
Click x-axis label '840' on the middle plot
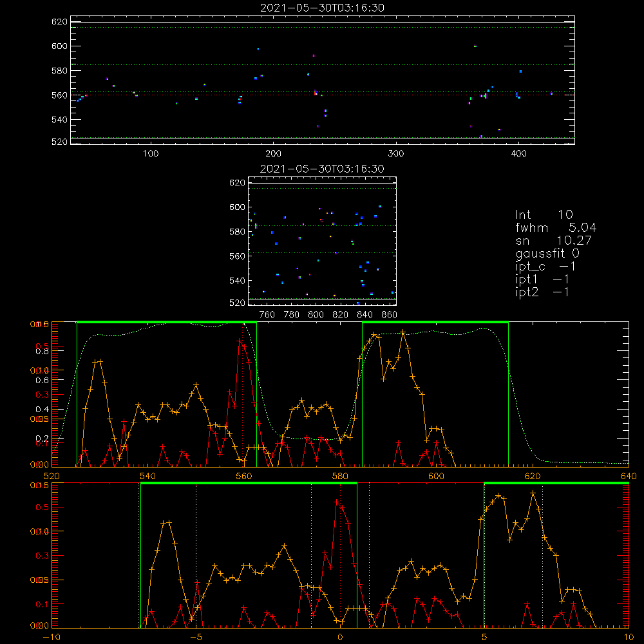(x=365, y=315)
